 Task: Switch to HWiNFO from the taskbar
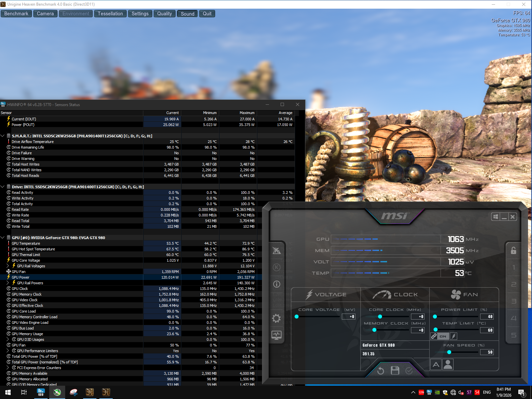click(41, 392)
